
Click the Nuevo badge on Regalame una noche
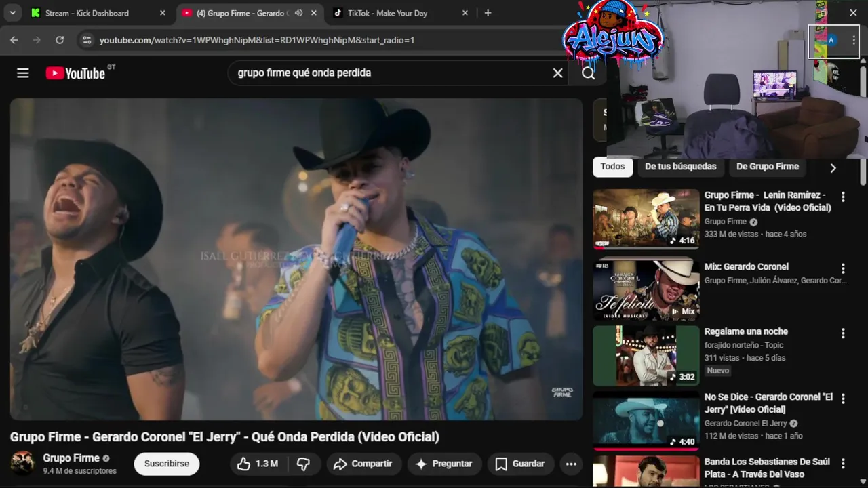click(717, 371)
